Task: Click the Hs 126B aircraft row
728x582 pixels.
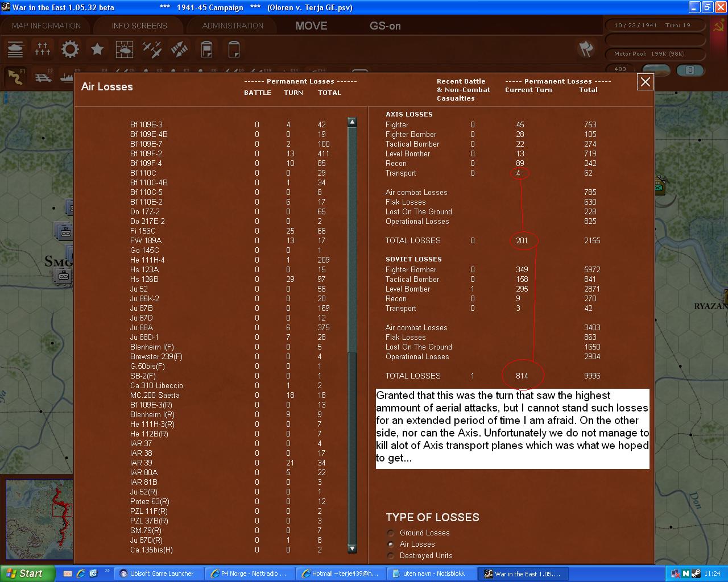Action: 231,279
